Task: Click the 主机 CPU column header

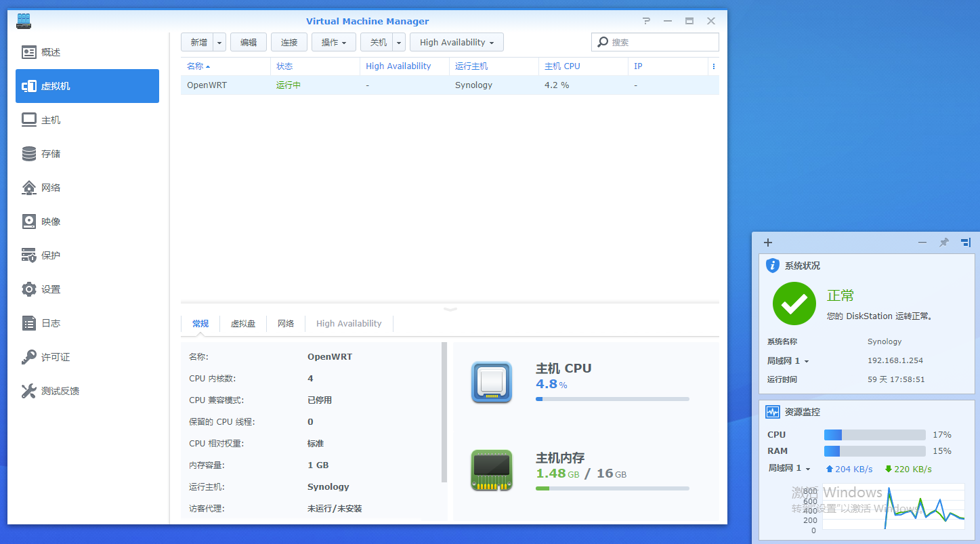Action: coord(583,66)
